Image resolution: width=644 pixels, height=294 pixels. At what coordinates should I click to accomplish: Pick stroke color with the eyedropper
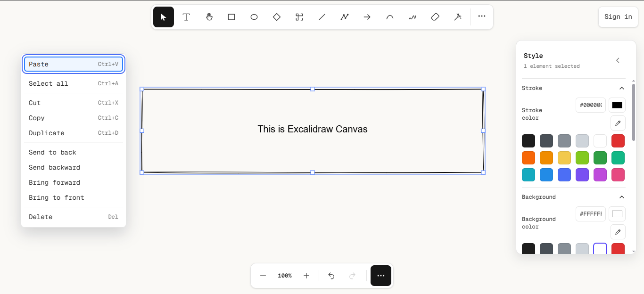tap(618, 123)
